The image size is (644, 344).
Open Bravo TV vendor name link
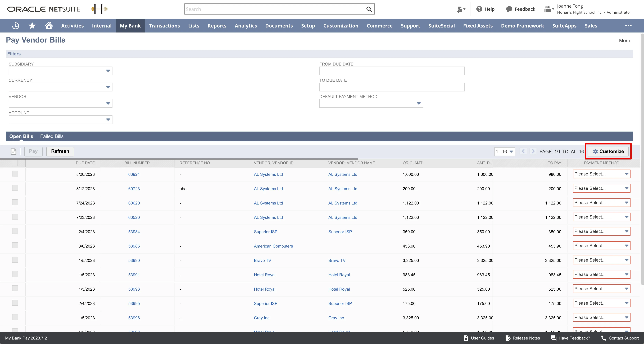tap(337, 260)
